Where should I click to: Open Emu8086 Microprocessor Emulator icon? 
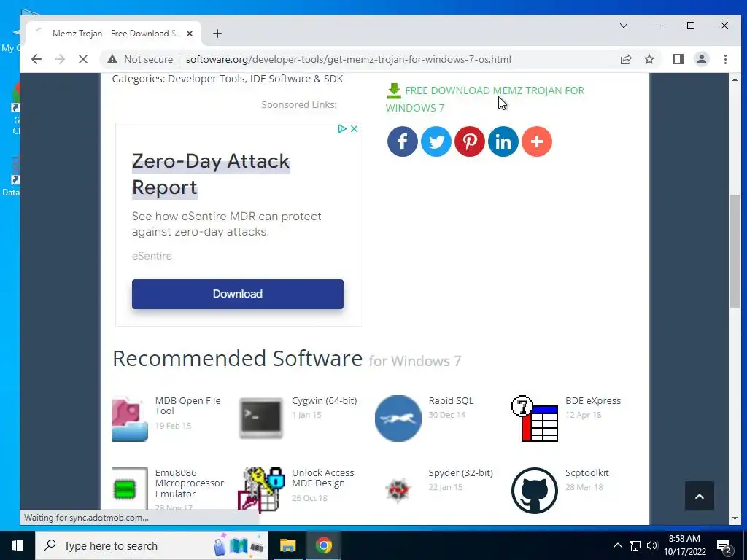coord(130,489)
